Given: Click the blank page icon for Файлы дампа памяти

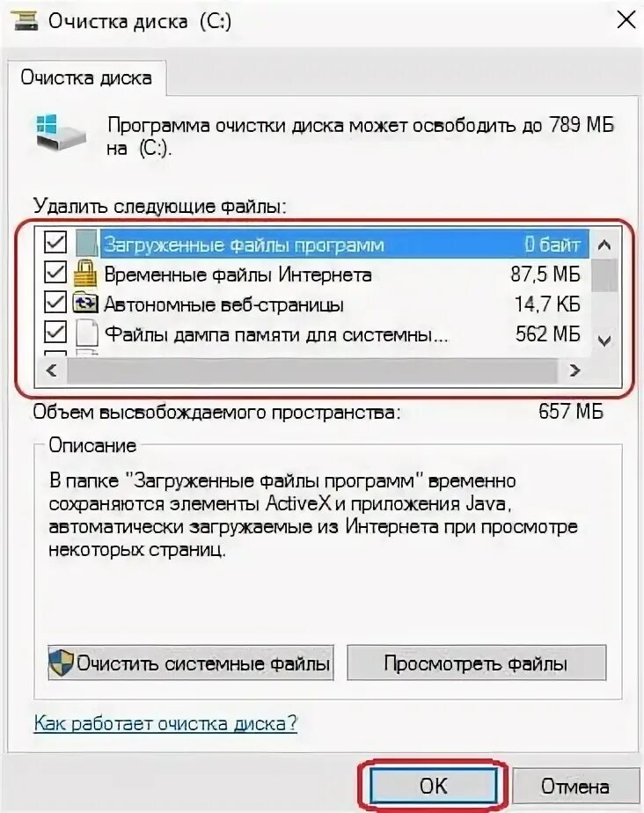Looking at the screenshot, I should [x=87, y=333].
